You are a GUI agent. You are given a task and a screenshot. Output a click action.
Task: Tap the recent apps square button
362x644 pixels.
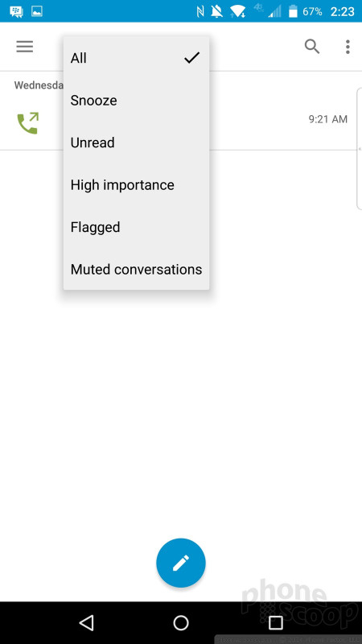pos(275,622)
